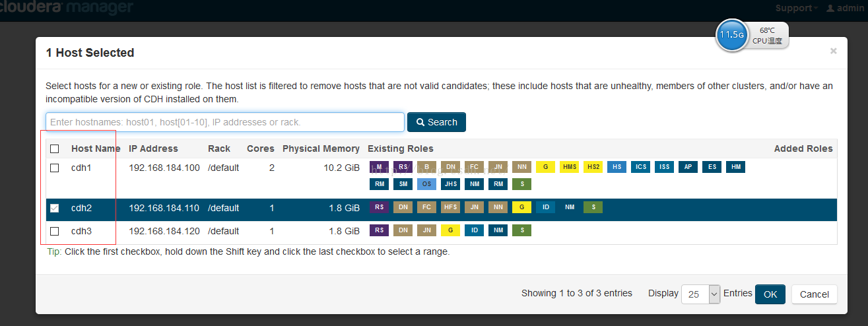
Task: Uncheck the cdh2 host checkbox
Action: 55,208
